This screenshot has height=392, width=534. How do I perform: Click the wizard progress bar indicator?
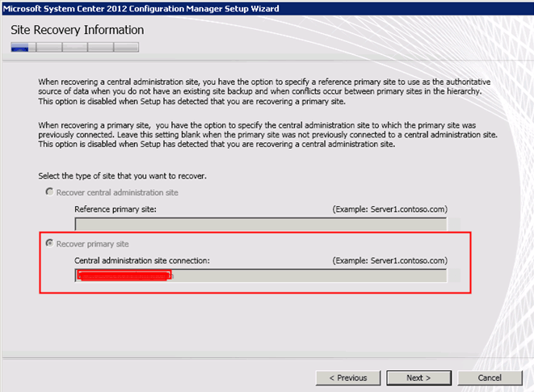pyautogui.click(x=74, y=47)
